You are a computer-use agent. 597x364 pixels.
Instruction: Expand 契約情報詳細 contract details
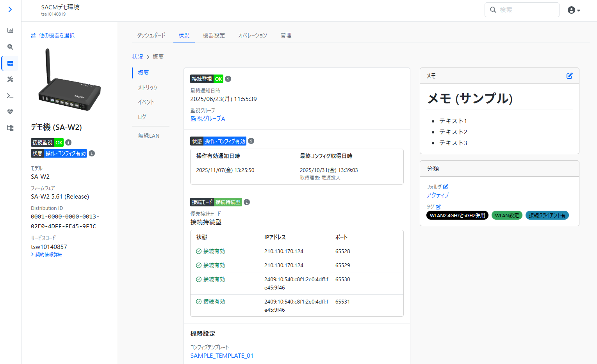click(47, 255)
